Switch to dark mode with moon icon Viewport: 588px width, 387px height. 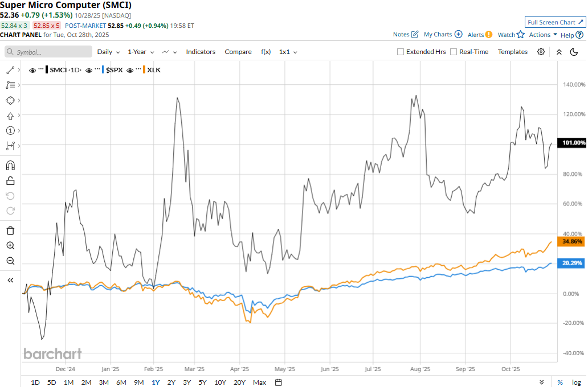(x=574, y=52)
